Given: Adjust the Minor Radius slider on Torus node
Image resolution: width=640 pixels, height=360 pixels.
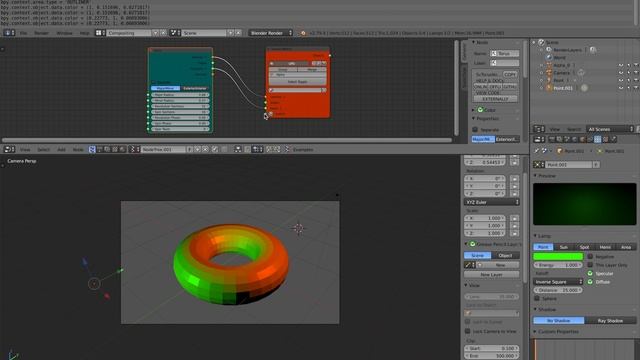Looking at the screenshot, I should [180, 100].
